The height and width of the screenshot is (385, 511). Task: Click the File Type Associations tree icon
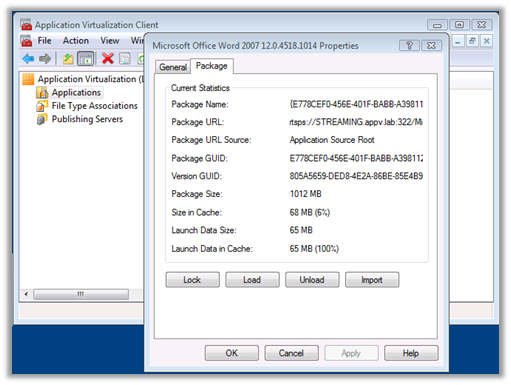(42, 106)
